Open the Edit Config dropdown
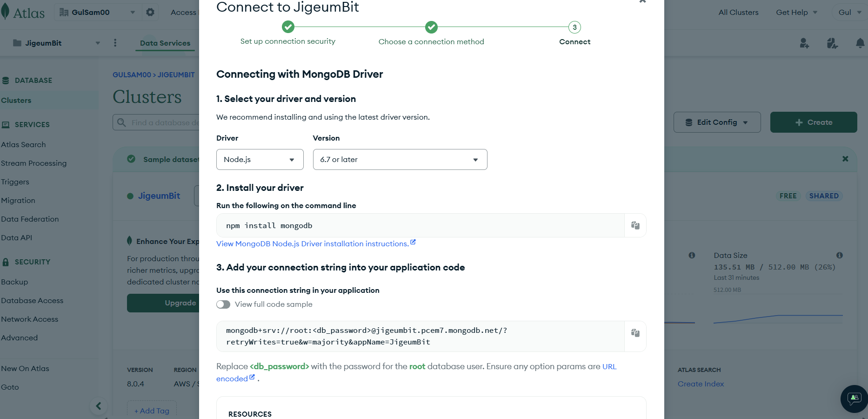Image resolution: width=868 pixels, height=419 pixels. click(x=717, y=122)
